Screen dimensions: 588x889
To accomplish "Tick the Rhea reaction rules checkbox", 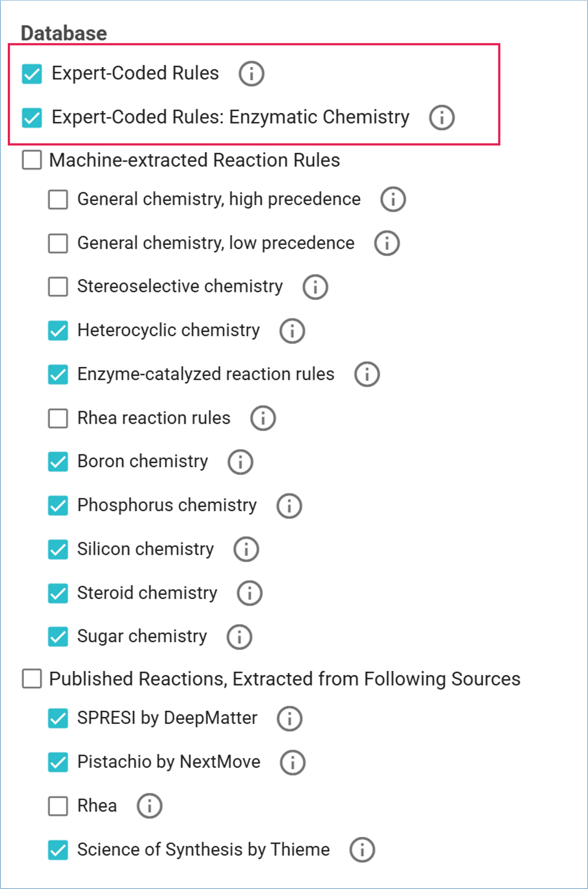I will pos(58,418).
